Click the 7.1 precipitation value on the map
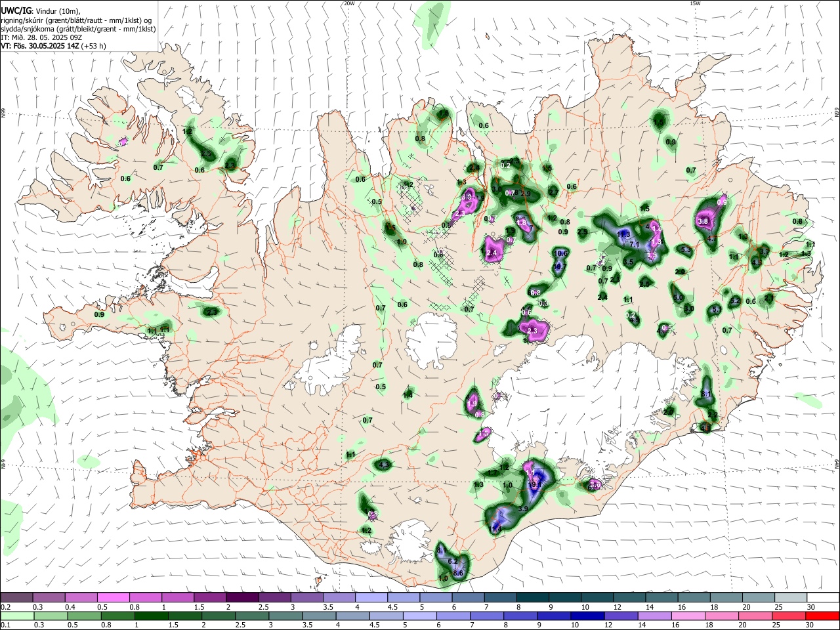This screenshot has width=840, height=630. click(x=634, y=244)
